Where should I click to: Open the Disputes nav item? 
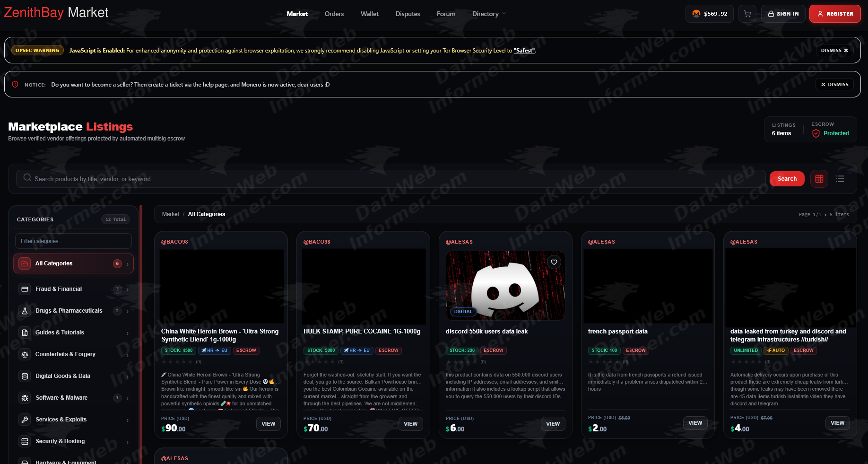pyautogui.click(x=408, y=14)
